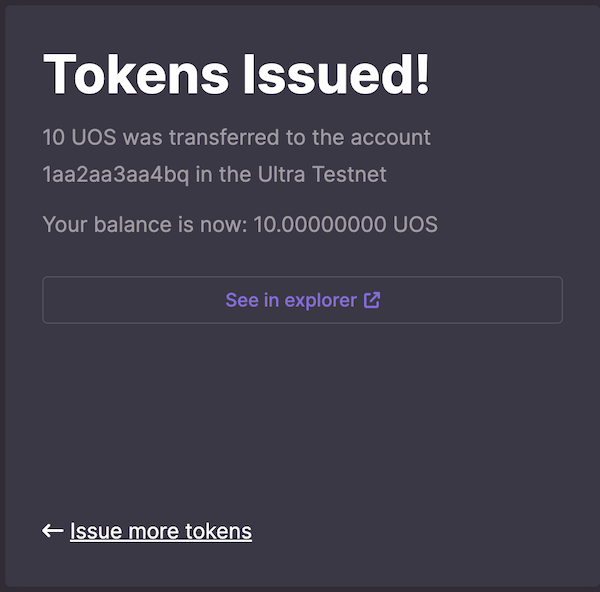This screenshot has width=600, height=592.
Task: Click the word 'Tokens' in the title
Action: point(136,74)
